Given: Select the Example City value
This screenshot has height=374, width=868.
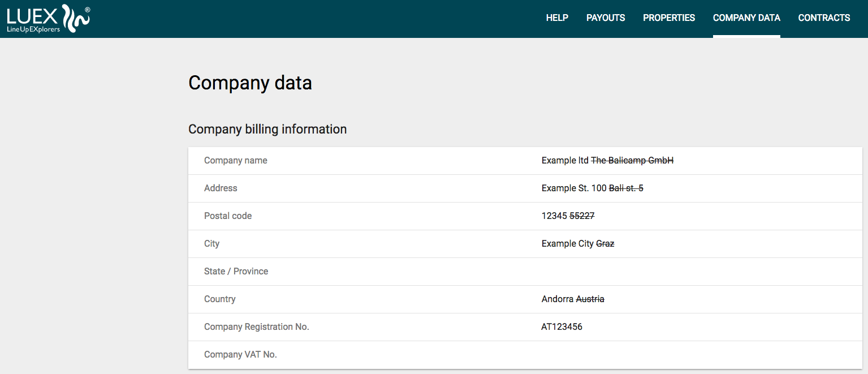Looking at the screenshot, I should pyautogui.click(x=568, y=244).
